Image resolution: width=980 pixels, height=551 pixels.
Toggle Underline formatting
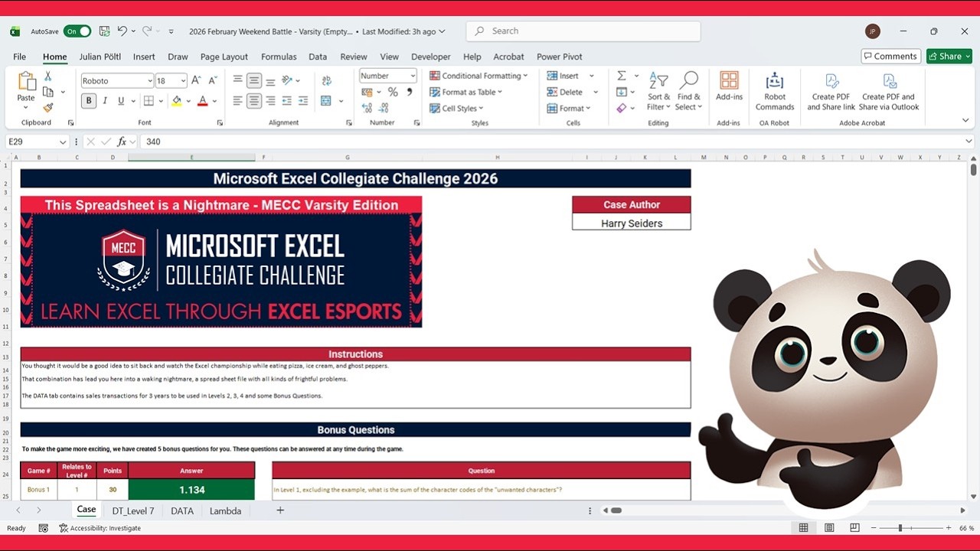122,101
